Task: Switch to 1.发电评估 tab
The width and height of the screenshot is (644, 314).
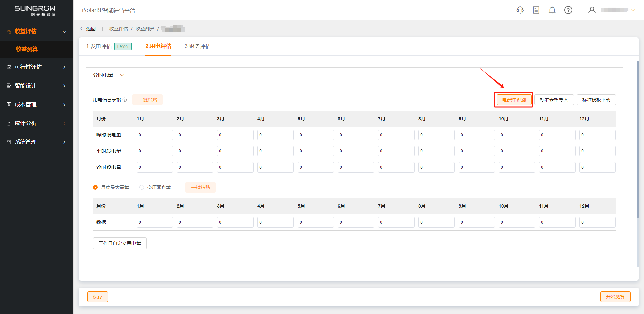Action: click(99, 46)
